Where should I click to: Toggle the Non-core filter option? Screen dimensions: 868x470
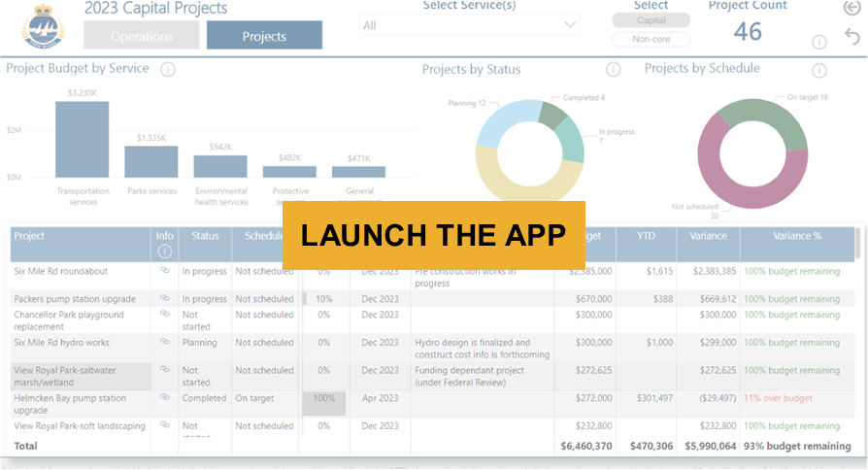click(651, 40)
